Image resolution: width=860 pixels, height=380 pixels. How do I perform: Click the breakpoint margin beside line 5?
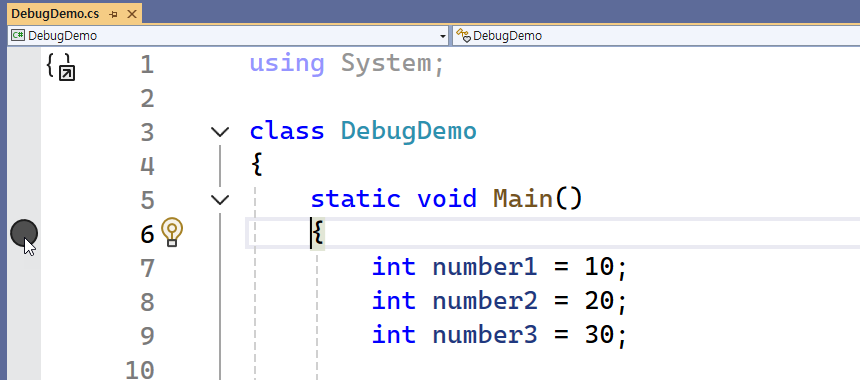[24, 200]
